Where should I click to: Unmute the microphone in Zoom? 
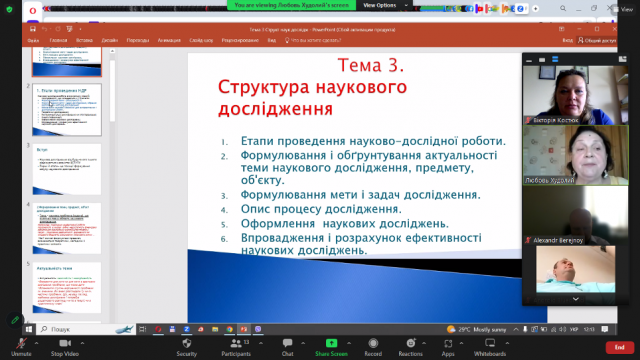(x=21, y=347)
